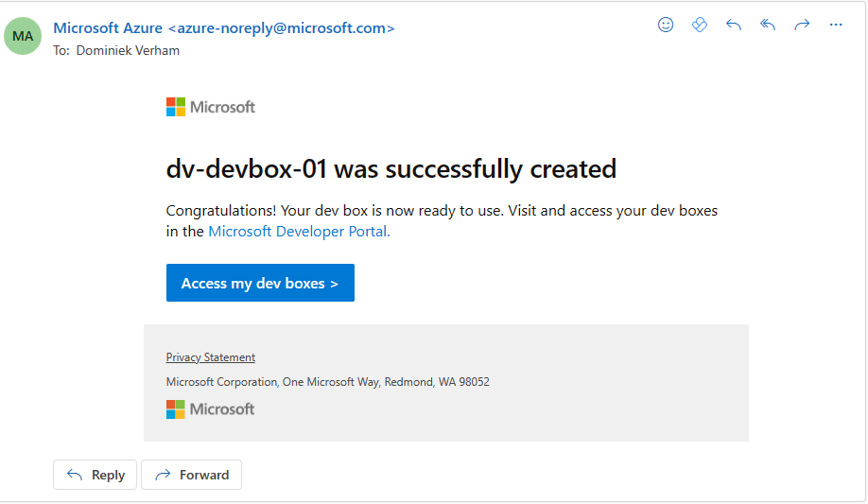Click the reply all double-arrow icon
868x504 pixels.
[768, 26]
